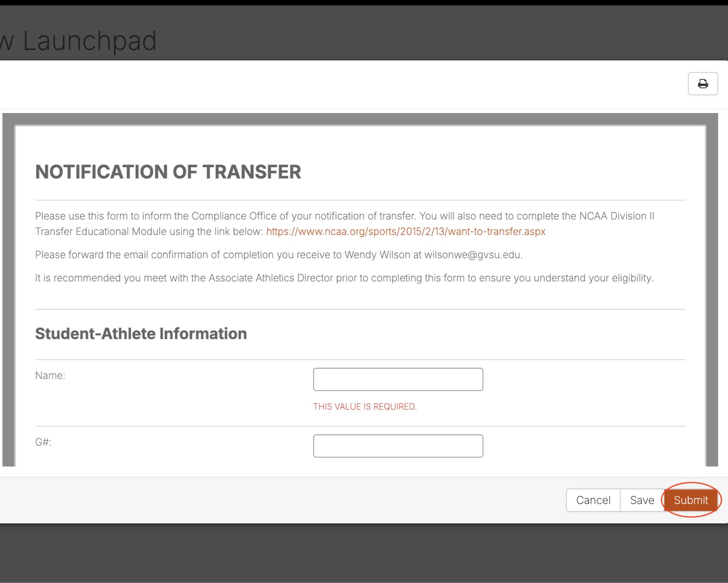Click the "G#:" field label

pyautogui.click(x=43, y=442)
